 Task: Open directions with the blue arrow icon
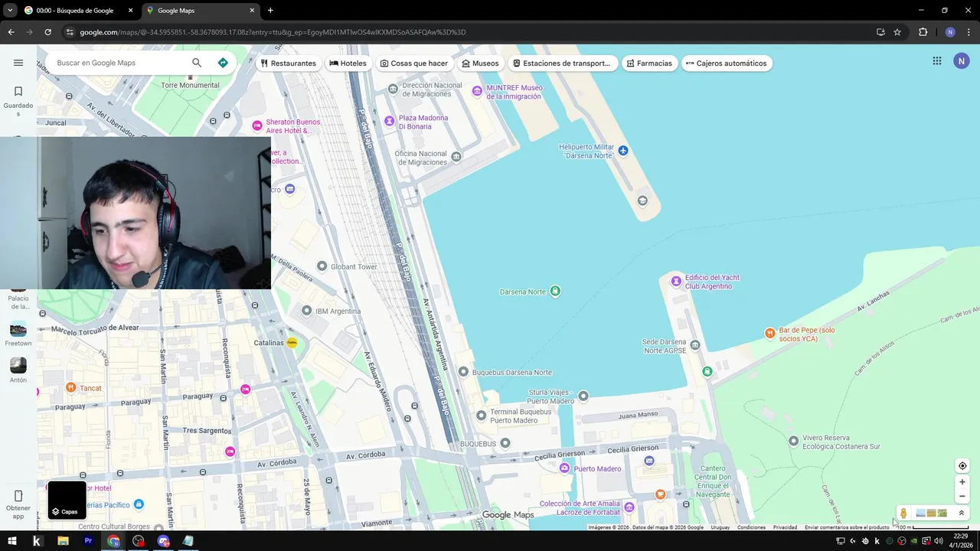223,63
